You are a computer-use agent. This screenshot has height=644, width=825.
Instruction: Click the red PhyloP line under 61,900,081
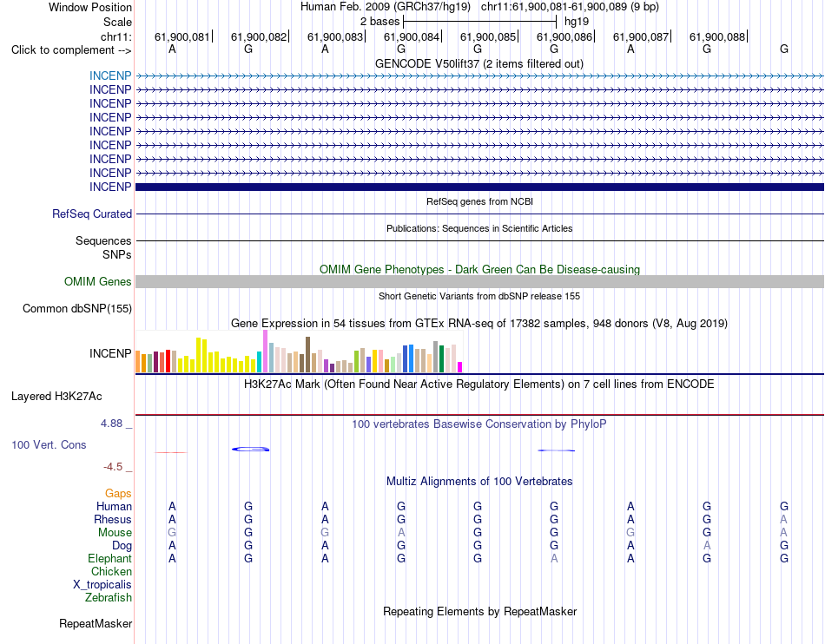point(171,452)
